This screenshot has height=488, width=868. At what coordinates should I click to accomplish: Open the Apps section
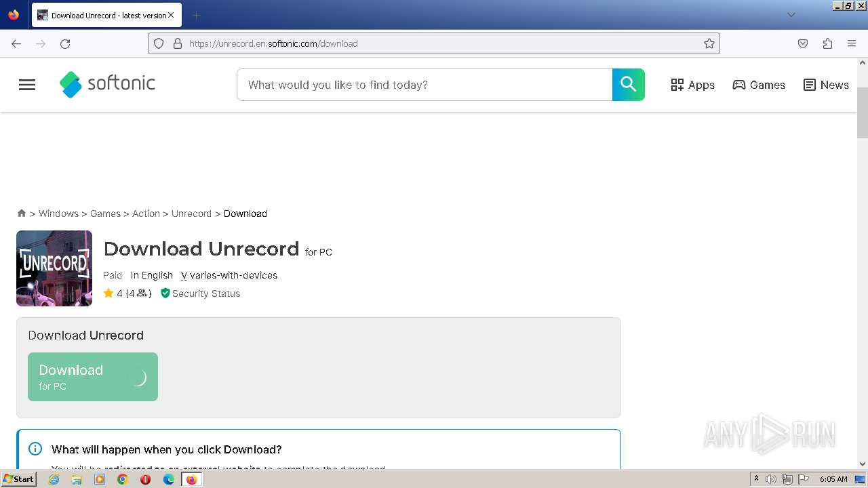tap(692, 85)
